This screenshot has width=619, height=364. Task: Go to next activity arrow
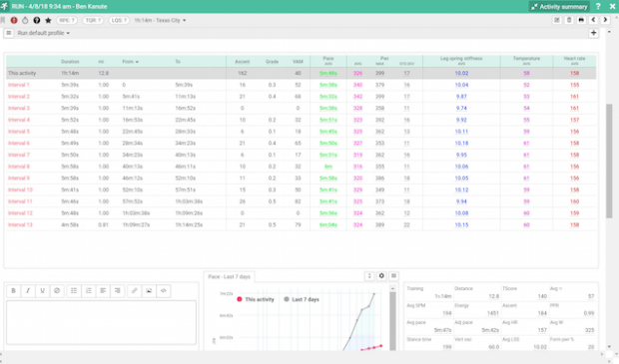click(x=605, y=20)
